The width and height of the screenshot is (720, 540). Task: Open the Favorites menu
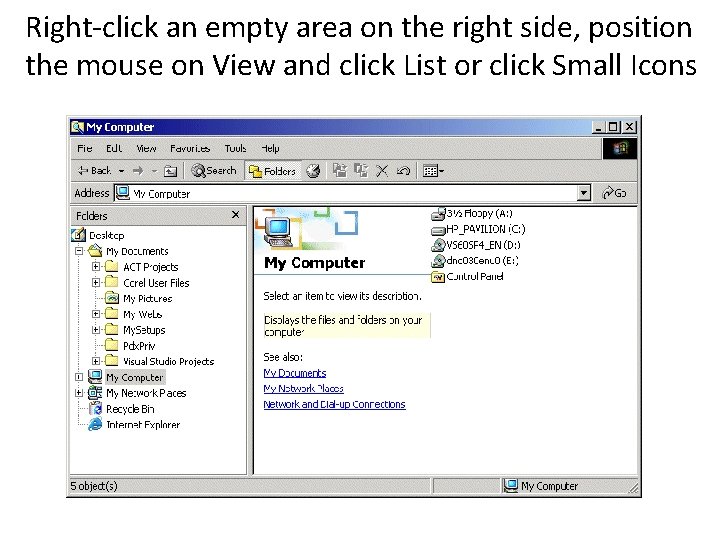point(190,148)
